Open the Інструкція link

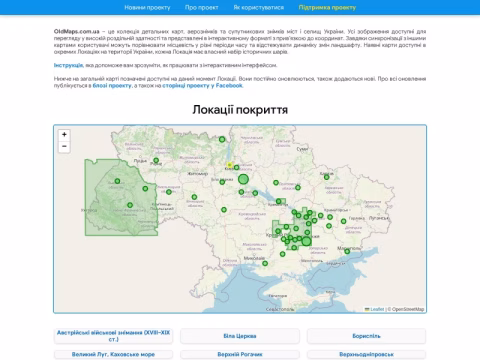(x=68, y=65)
